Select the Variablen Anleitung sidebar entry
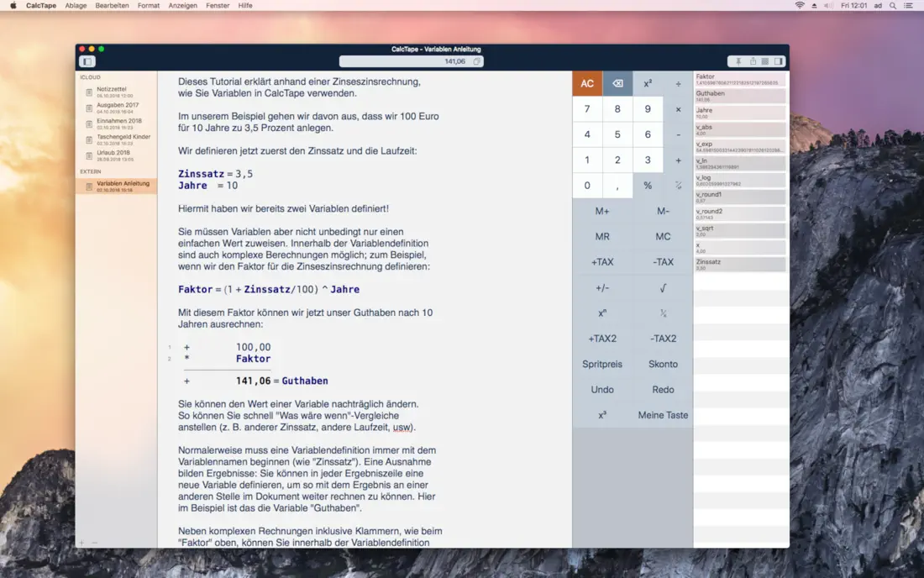The width and height of the screenshot is (924, 578). pos(117,187)
